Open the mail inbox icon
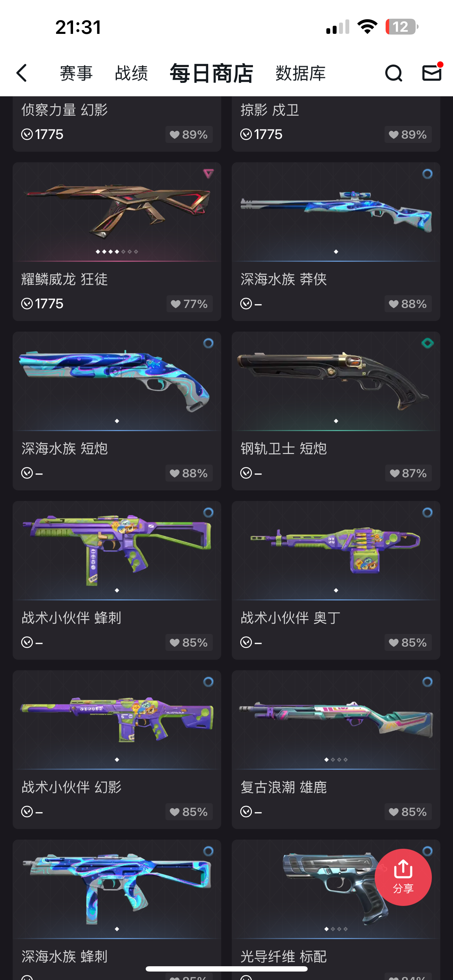The image size is (453, 980). click(x=432, y=72)
